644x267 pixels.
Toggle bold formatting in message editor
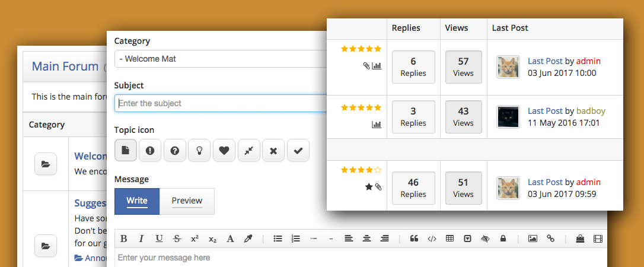pos(123,239)
